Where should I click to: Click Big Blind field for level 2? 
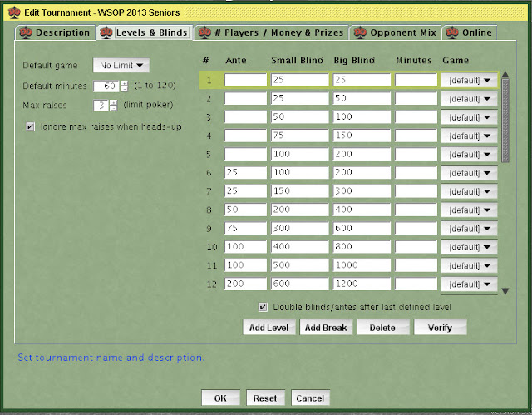pos(362,98)
